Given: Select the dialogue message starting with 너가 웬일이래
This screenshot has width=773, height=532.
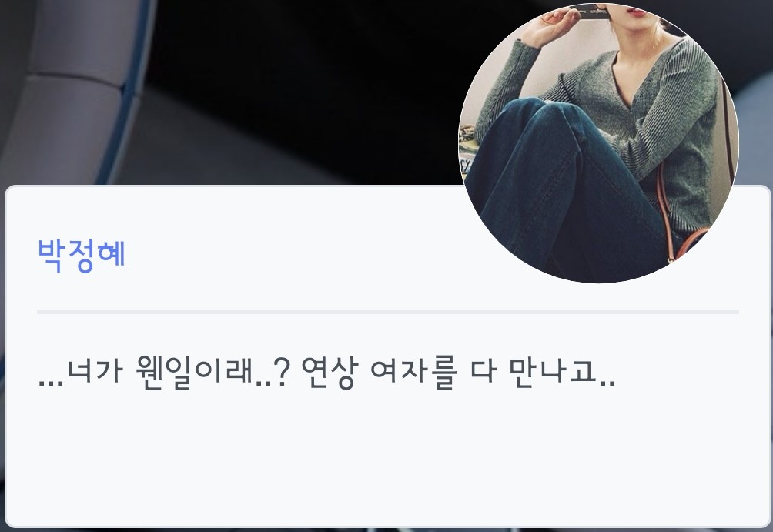Looking at the screenshot, I should pyautogui.click(x=326, y=373).
